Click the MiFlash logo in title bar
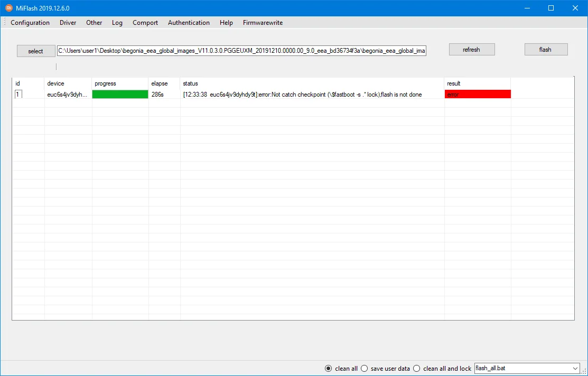588x376 pixels. click(x=8, y=8)
